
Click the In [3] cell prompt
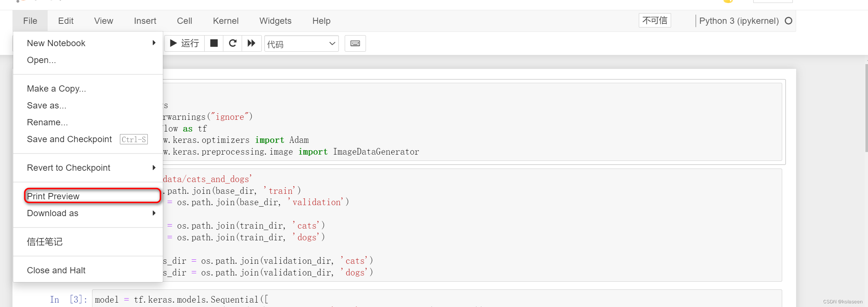[x=69, y=299]
